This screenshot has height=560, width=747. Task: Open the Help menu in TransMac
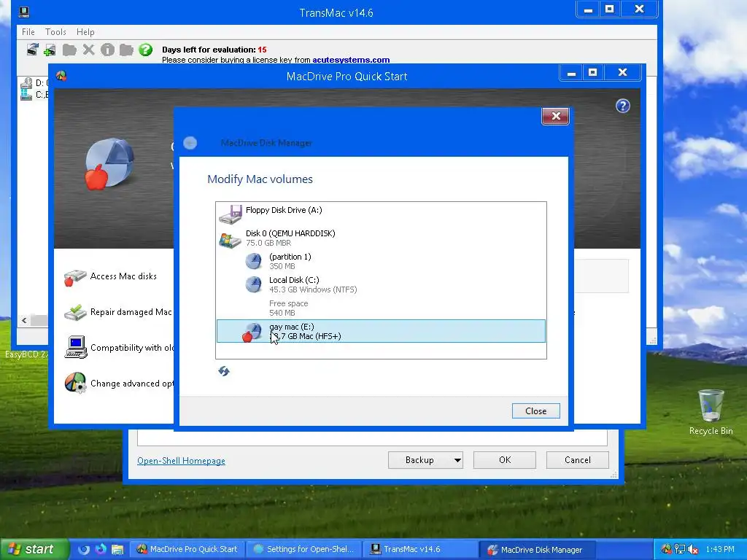[86, 32]
